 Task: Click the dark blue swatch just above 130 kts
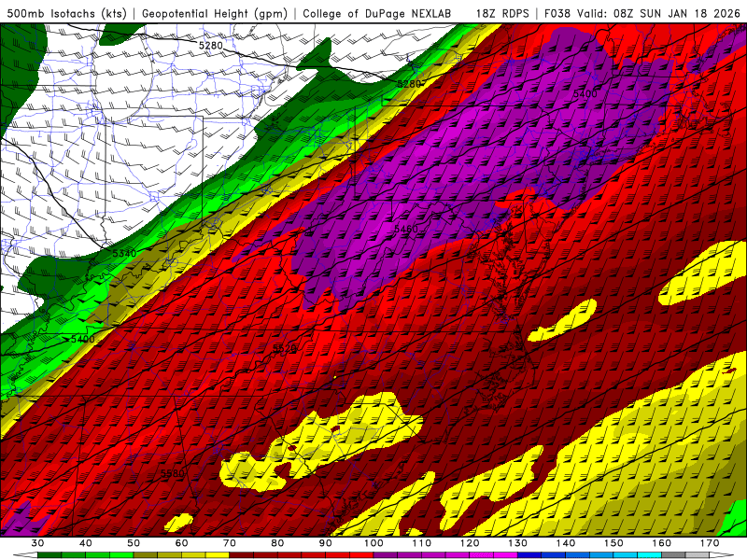(529, 555)
